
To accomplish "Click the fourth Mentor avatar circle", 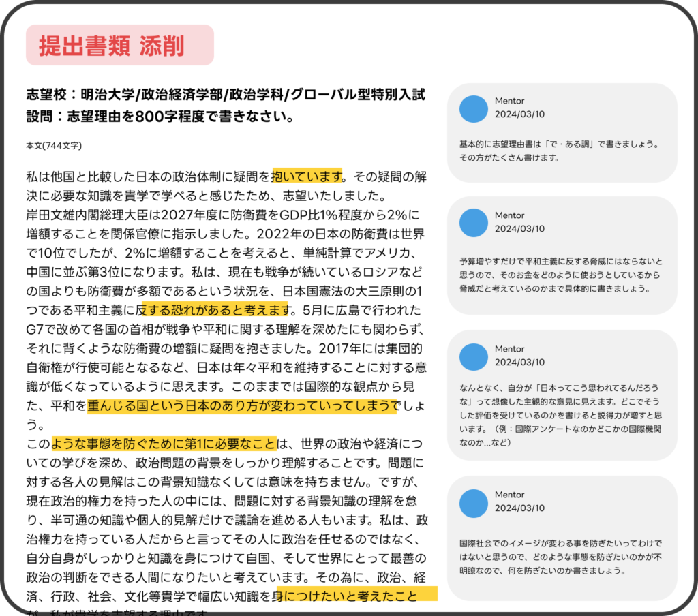I will click(474, 504).
